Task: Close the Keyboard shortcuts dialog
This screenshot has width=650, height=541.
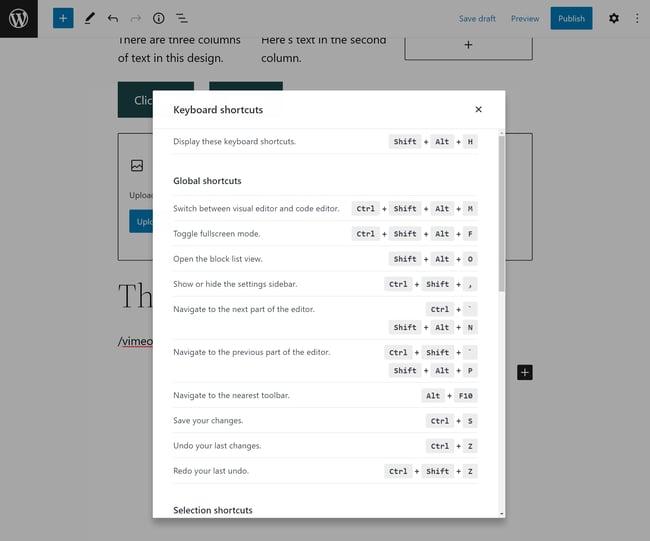Action: click(478, 109)
